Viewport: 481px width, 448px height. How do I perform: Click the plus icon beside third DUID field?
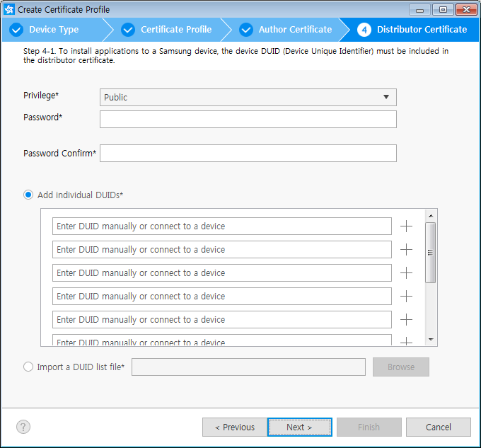[406, 273]
